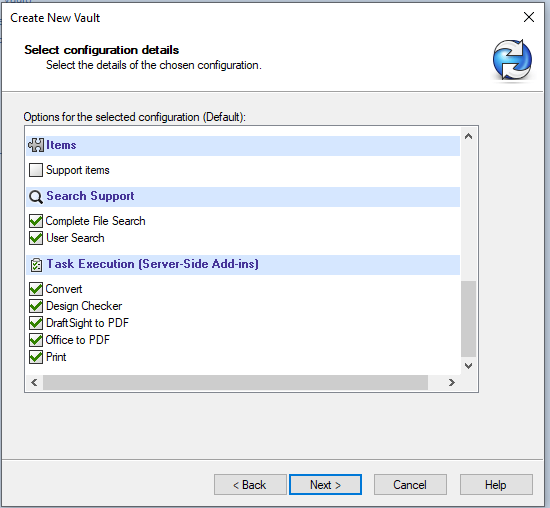Uncheck Complete File Search
Image resolution: width=550 pixels, height=508 pixels.
click(36, 221)
